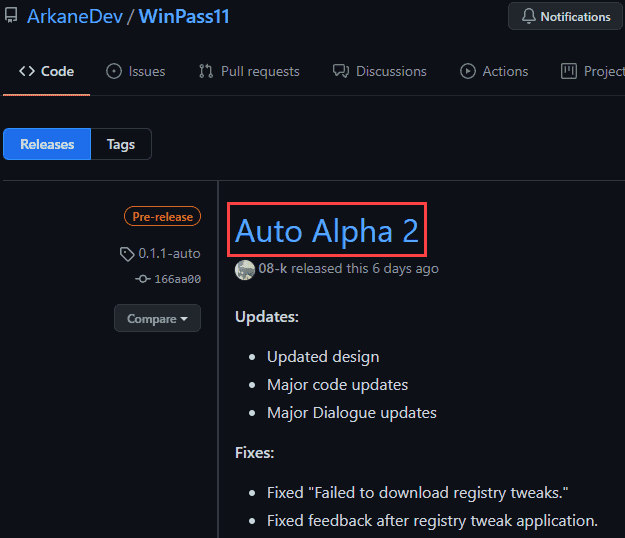The width and height of the screenshot is (625, 538).
Task: Click the Actions play icon
Action: (467, 71)
